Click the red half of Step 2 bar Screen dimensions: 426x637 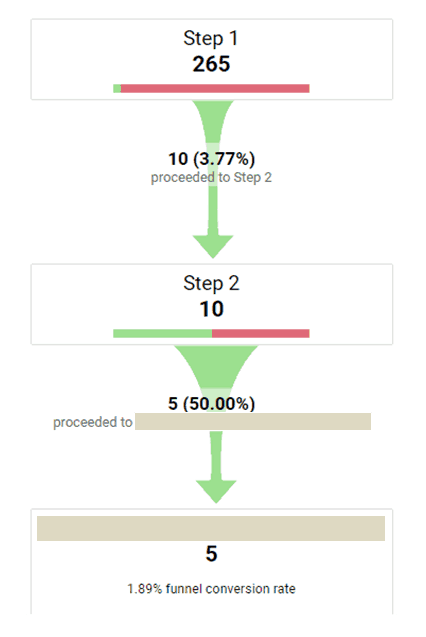[x=261, y=334]
